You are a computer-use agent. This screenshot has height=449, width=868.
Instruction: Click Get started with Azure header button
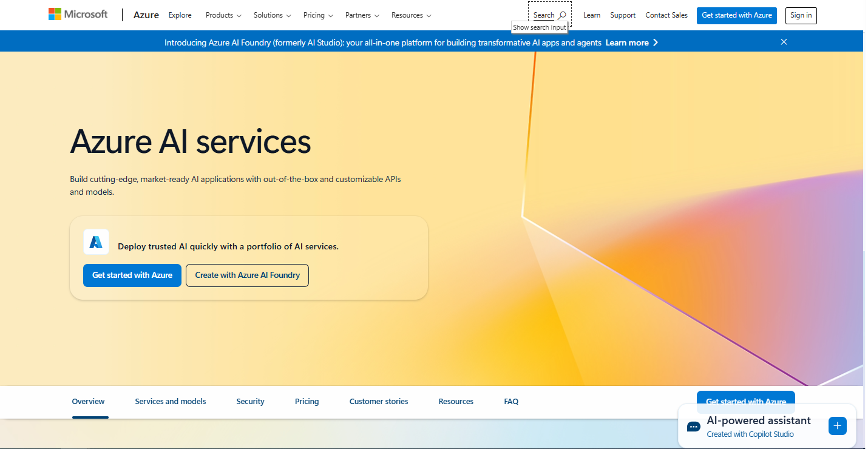[x=737, y=15]
